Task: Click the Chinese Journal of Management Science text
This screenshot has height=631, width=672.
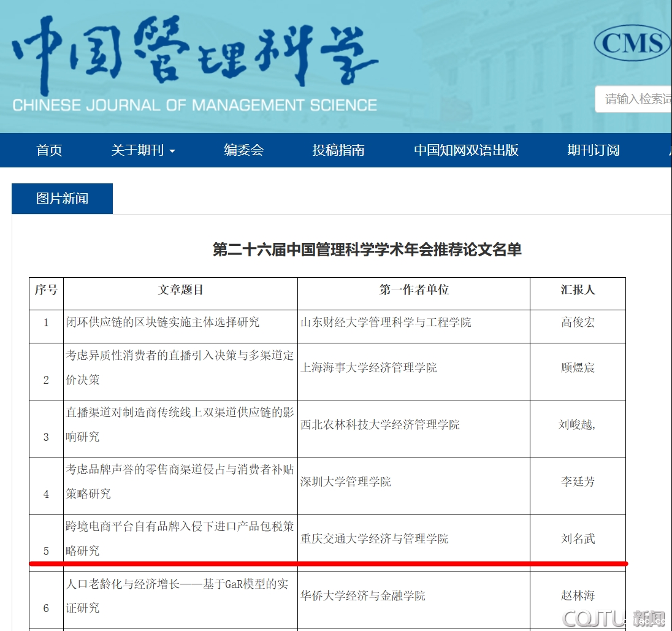Action: pos(195,105)
